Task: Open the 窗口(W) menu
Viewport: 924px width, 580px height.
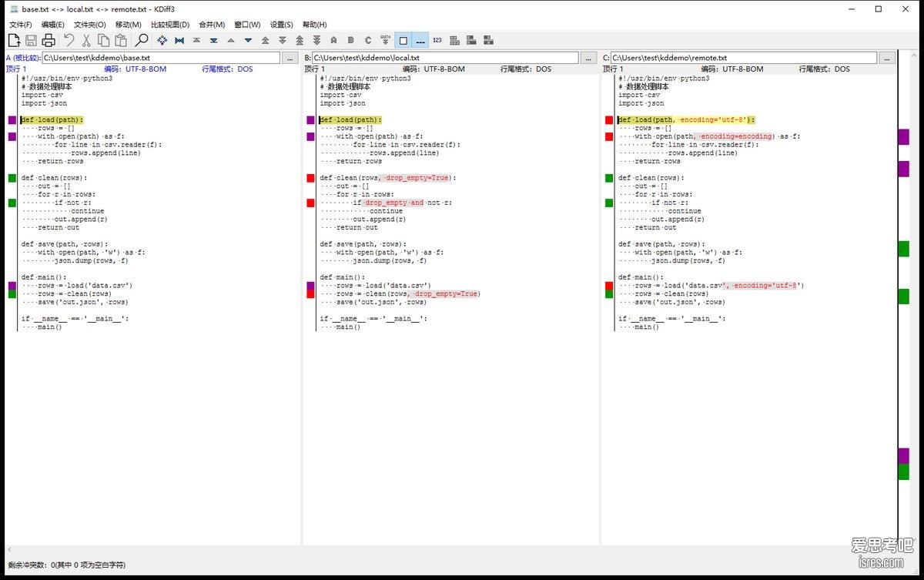Action: pyautogui.click(x=247, y=25)
